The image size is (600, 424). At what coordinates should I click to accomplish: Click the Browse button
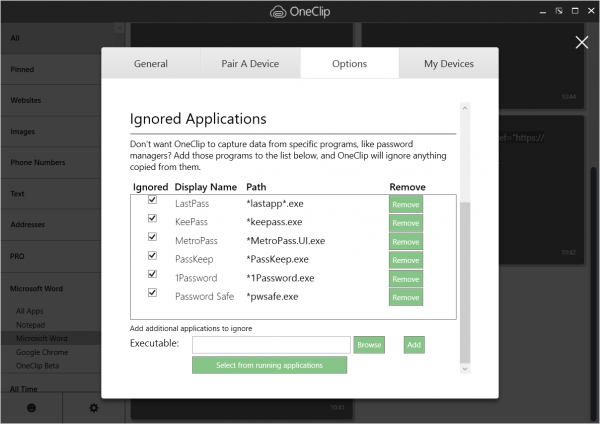click(369, 345)
